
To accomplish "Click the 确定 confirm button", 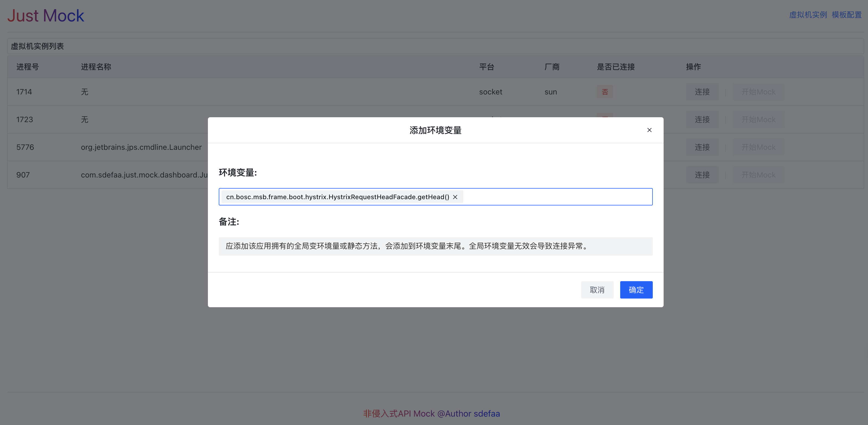I will pos(636,290).
